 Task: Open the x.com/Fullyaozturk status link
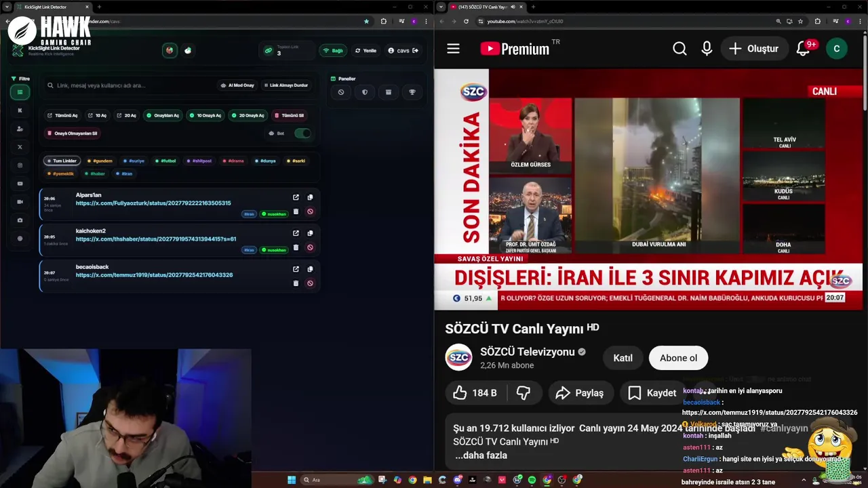pyautogui.click(x=153, y=203)
